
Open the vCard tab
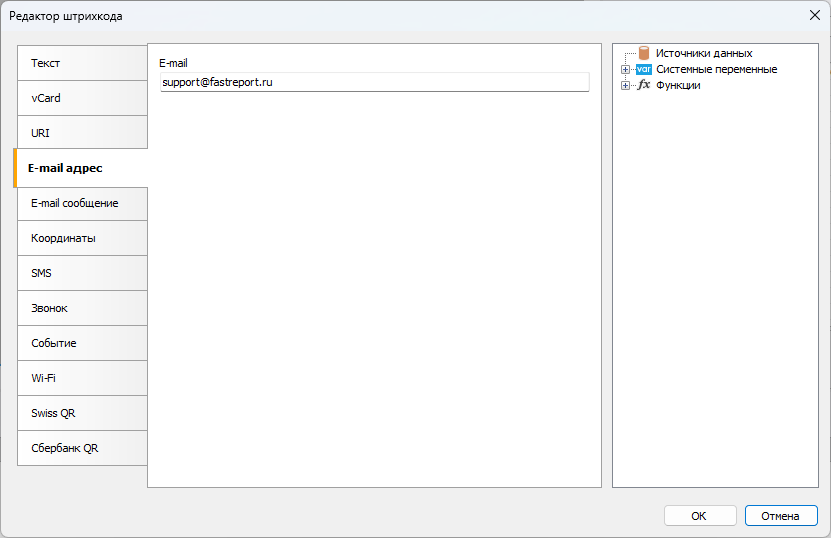pos(82,98)
